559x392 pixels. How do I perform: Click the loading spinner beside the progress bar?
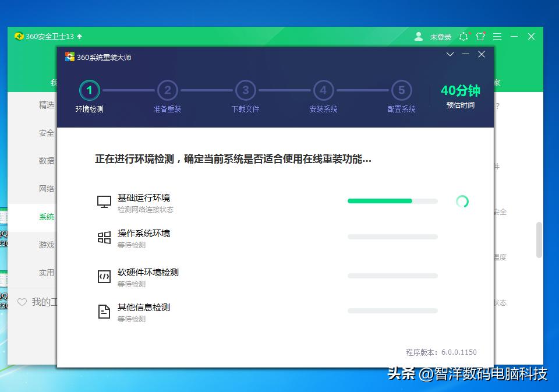462,200
